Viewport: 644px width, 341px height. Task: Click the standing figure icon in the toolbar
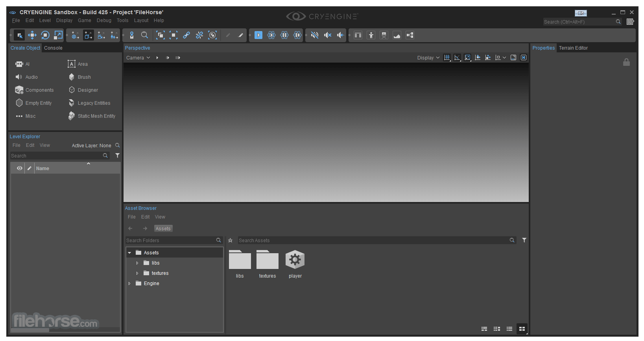click(371, 35)
